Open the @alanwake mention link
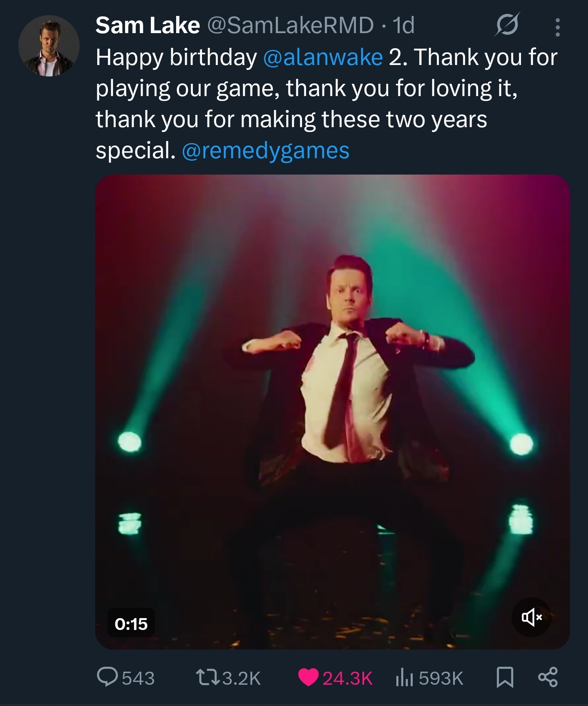 (323, 57)
